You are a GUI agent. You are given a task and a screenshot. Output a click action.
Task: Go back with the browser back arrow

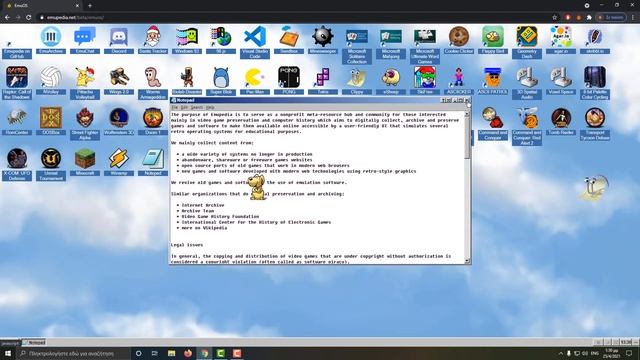point(7,18)
